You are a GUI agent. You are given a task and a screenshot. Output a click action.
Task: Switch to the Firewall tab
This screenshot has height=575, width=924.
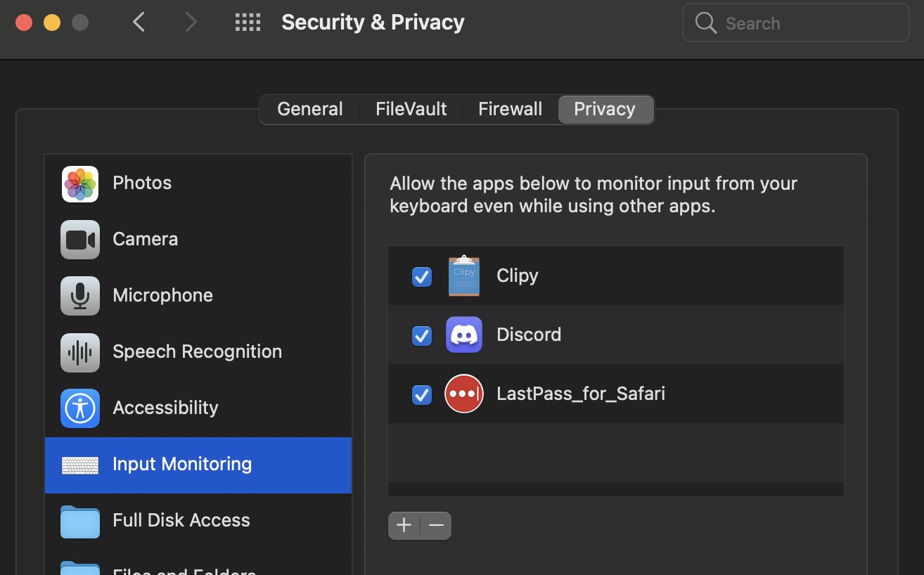pos(510,109)
